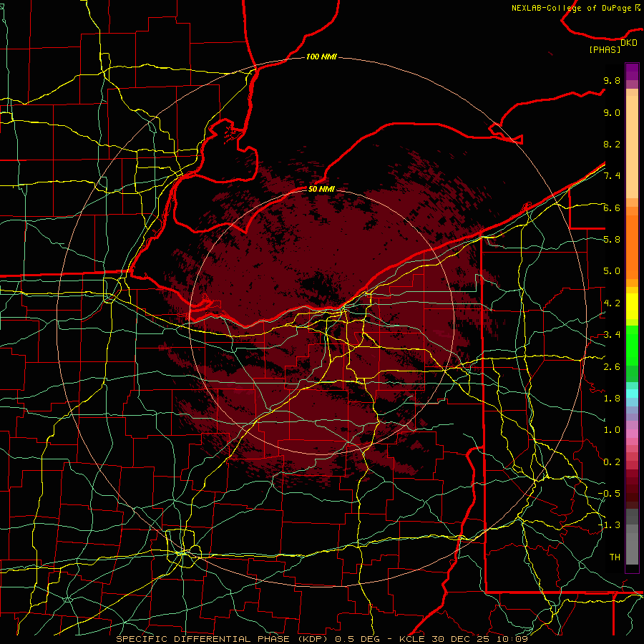Click the 0.2 value on the scale
Viewport: 644px width, 644px height.
click(x=612, y=462)
